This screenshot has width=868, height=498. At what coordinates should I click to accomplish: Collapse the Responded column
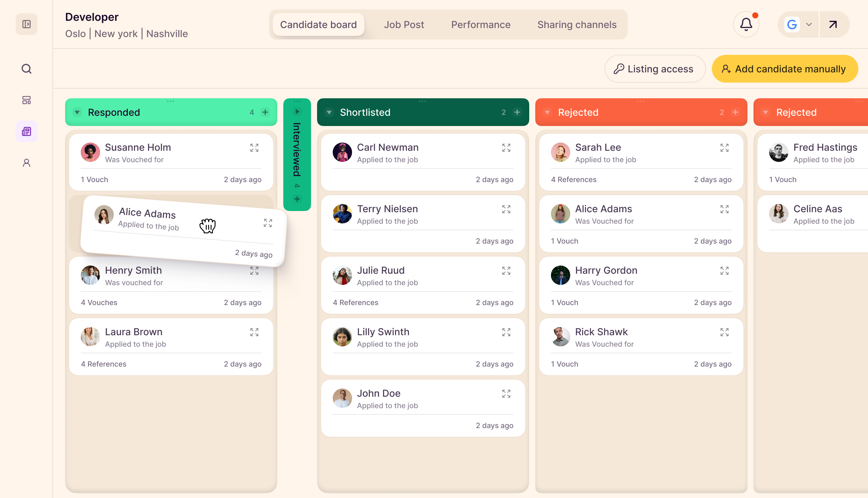tap(77, 112)
